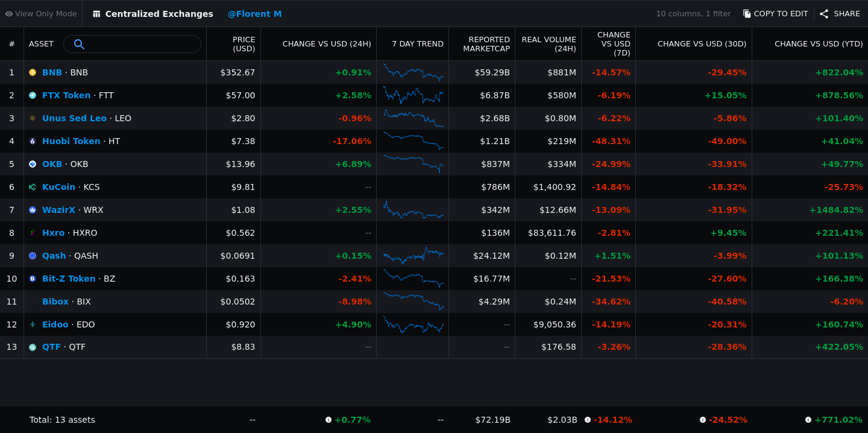Open the Unus Sed Leo asset link
The image size is (868, 433).
pos(74,118)
